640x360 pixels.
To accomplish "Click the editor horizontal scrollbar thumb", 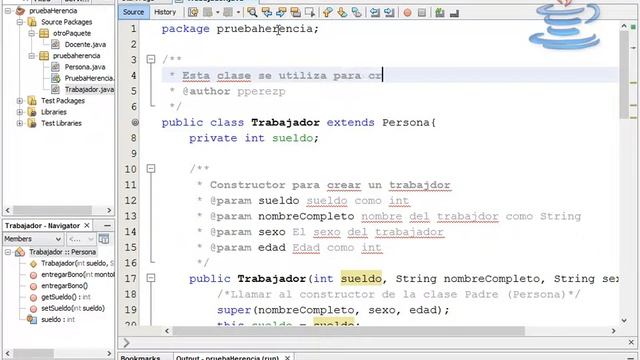I will [348, 331].
